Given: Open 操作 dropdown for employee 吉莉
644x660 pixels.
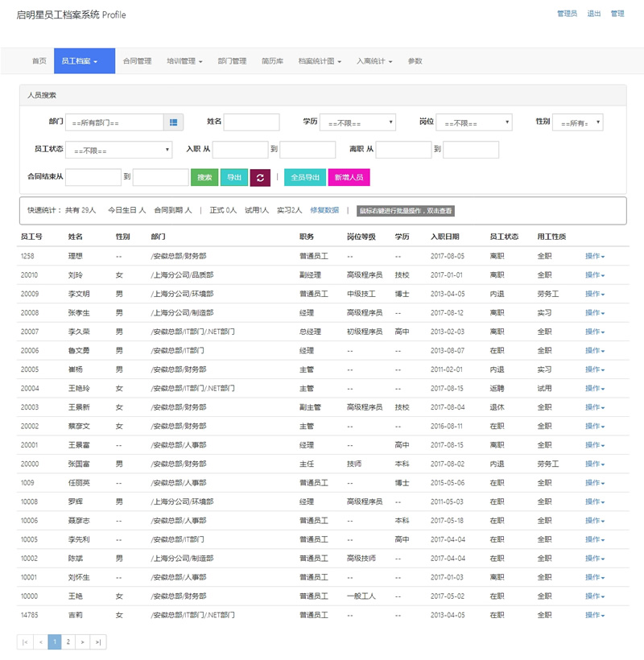Looking at the screenshot, I should coord(594,615).
